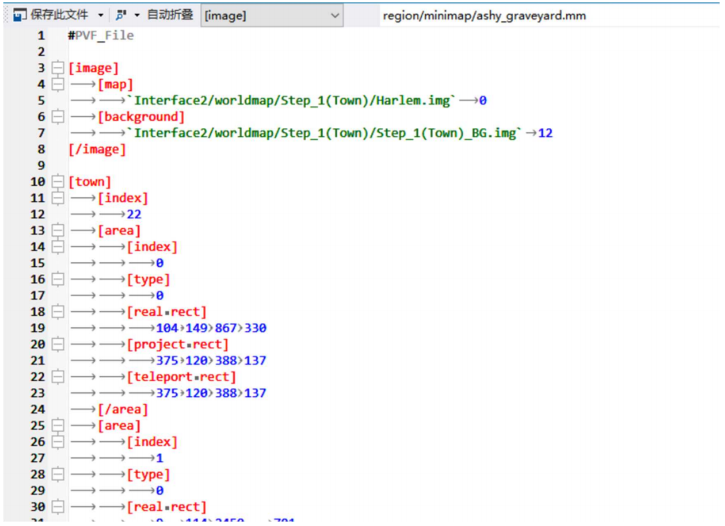This screenshot has height=526, width=725.
Task: Click the value 22 on line 12
Action: [x=134, y=214]
